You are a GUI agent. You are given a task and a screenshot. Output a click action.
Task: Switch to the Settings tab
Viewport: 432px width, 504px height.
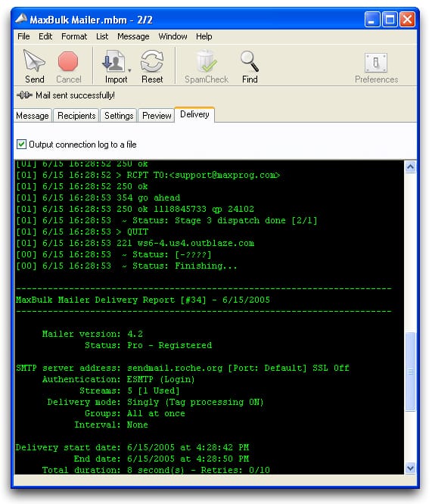point(119,115)
